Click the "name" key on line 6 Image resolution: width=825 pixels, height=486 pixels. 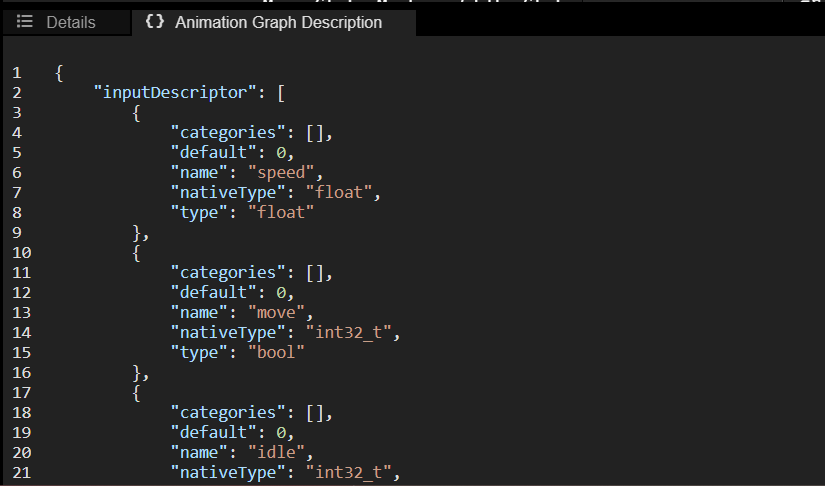pos(199,173)
